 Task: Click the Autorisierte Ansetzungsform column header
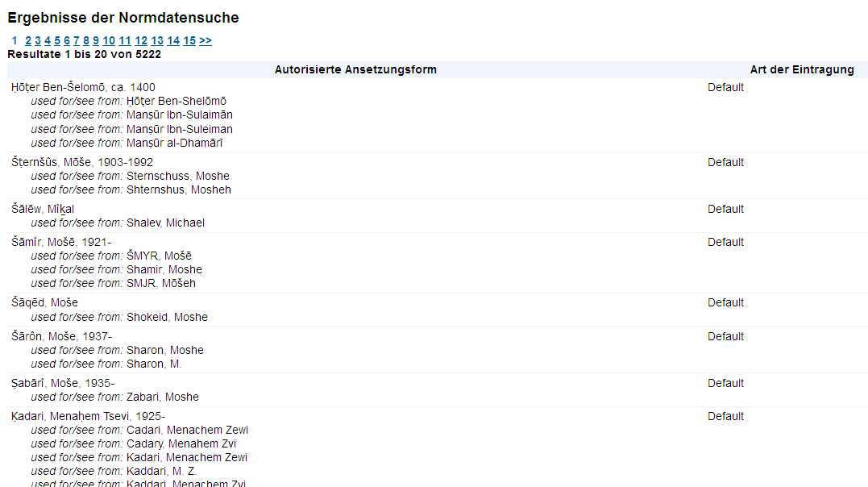[x=355, y=70]
